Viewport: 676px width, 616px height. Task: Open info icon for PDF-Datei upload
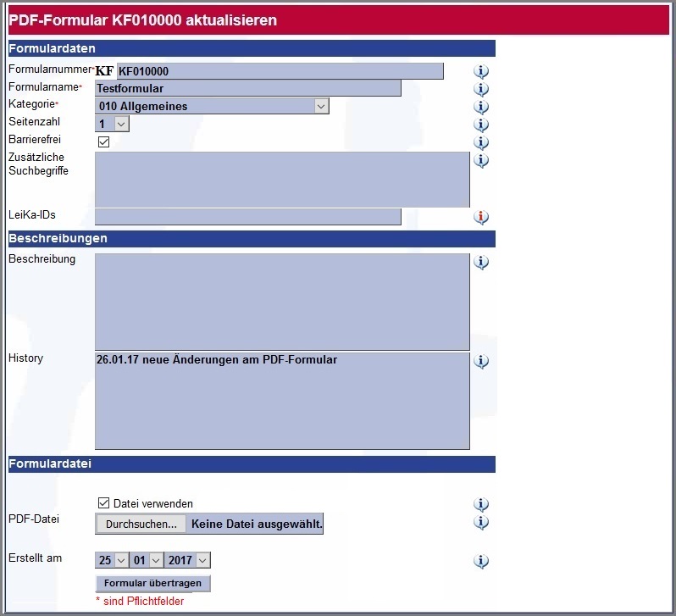[481, 523]
